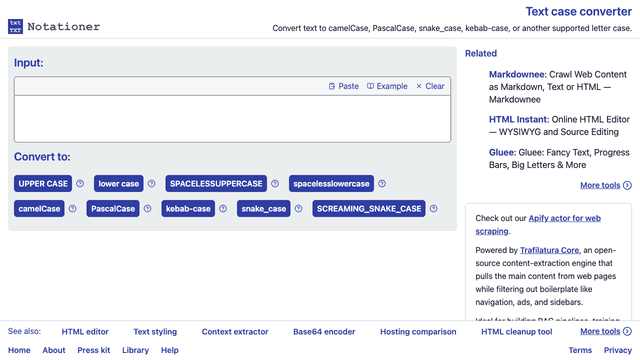This screenshot has height=360, width=640.
Task: Open Base64 encoder link
Action: (324, 332)
